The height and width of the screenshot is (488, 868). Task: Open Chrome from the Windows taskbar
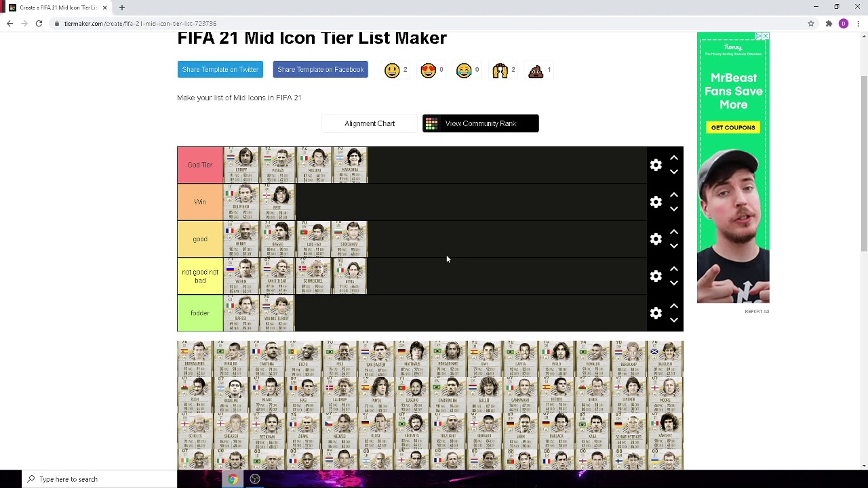pos(233,479)
